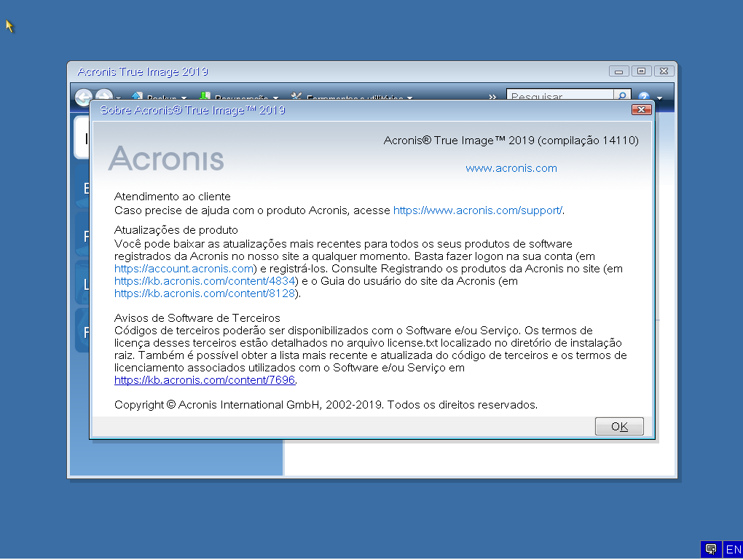Click the magnifier search button
The width and height of the screenshot is (743, 560).
(x=622, y=95)
